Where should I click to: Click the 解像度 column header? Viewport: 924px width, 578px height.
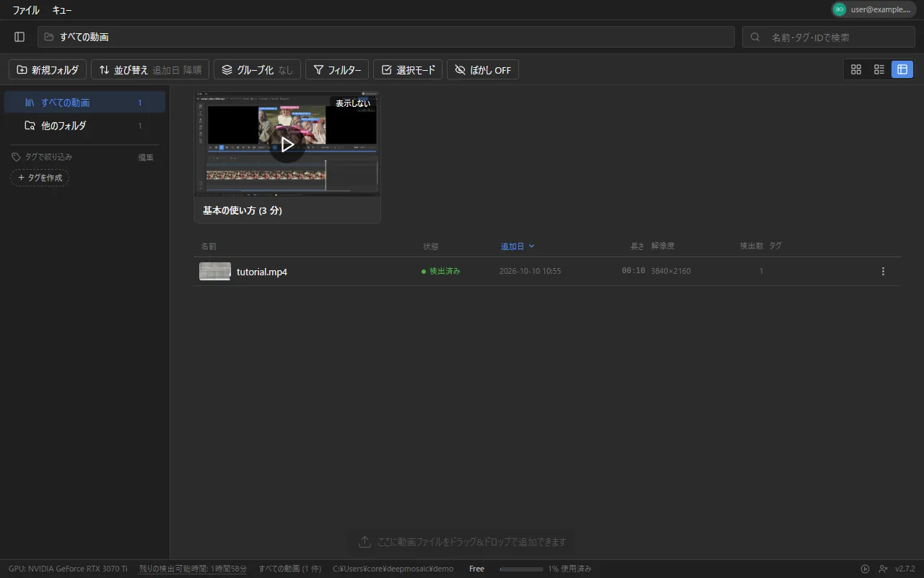(663, 246)
